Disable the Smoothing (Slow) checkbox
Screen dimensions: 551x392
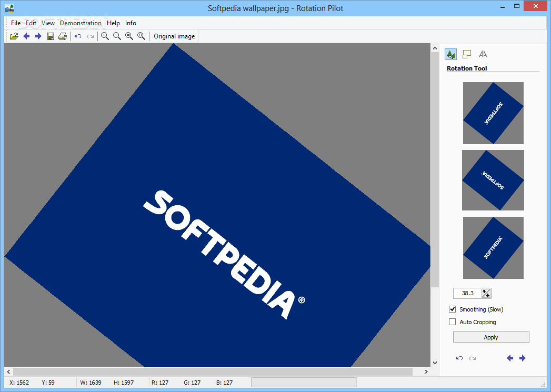(452, 309)
